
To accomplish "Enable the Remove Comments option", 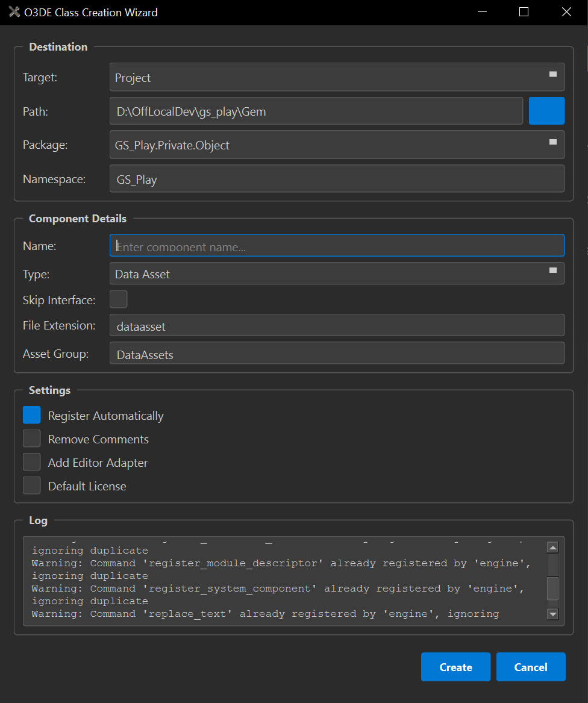I will (x=31, y=438).
